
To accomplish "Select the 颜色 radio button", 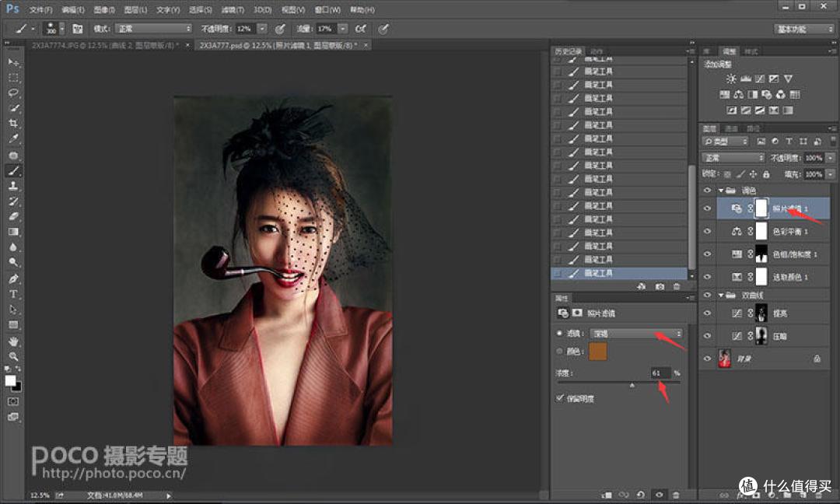I will click(x=560, y=352).
